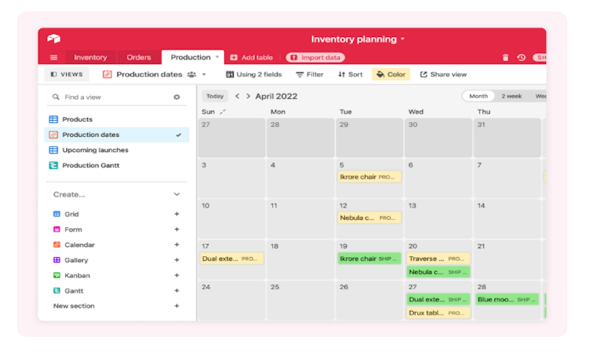
Task: Click the Airtable logo icon
Action: (54, 39)
